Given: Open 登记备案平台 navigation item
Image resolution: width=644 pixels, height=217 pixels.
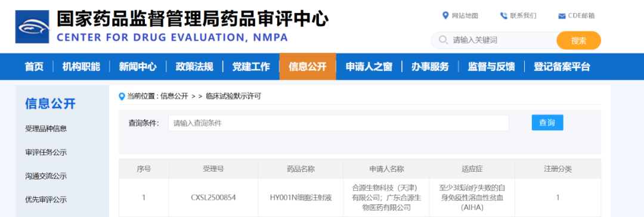Looking at the screenshot, I should (562, 67).
